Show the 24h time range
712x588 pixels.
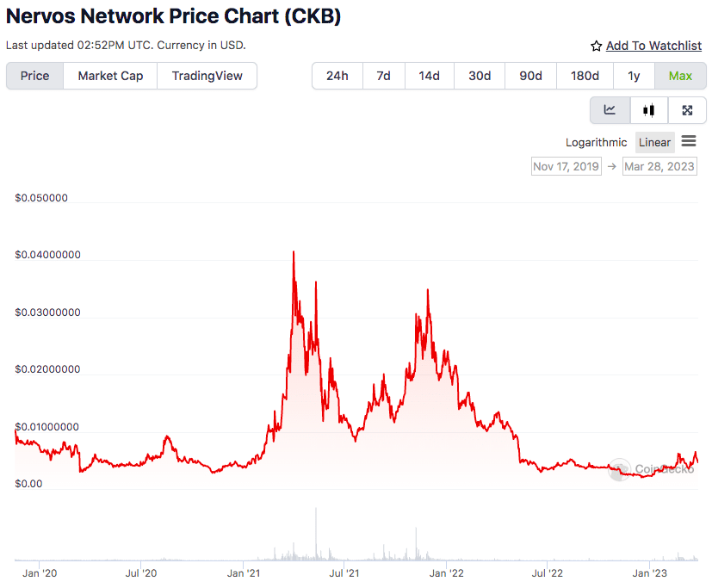337,76
